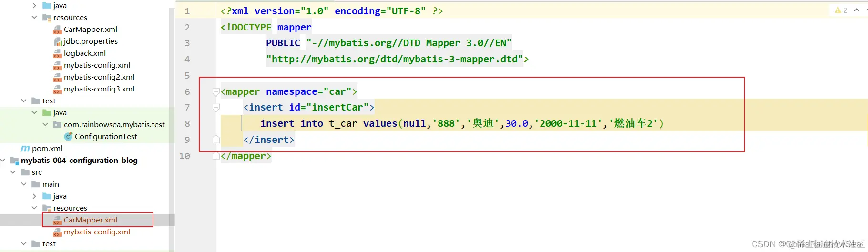
Task: Click the resources folder icon under main
Action: 47,208
